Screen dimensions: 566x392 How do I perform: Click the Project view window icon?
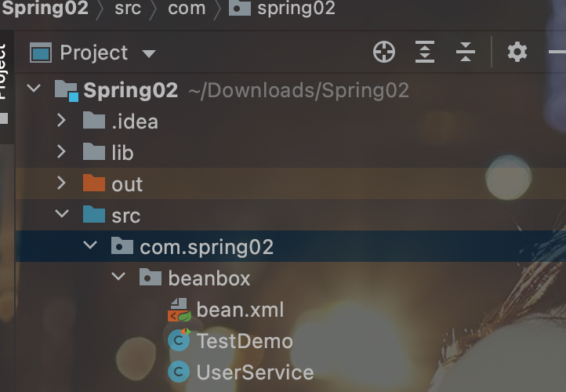[41, 53]
